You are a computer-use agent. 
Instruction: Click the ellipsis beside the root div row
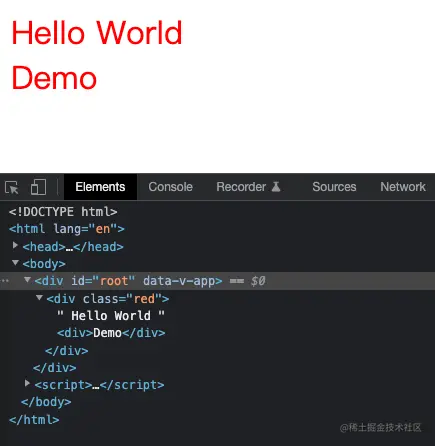[5, 281]
